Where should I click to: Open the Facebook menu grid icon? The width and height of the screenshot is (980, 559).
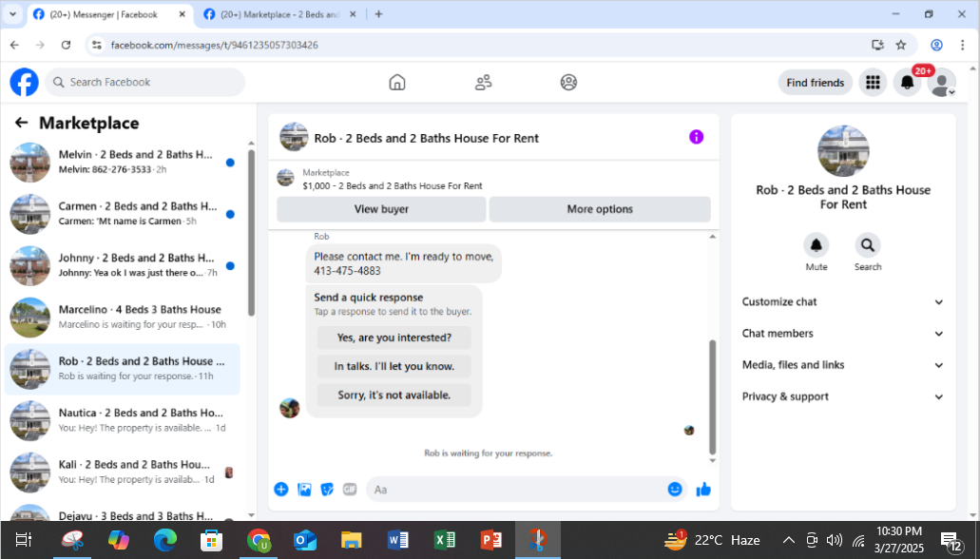[x=873, y=83]
